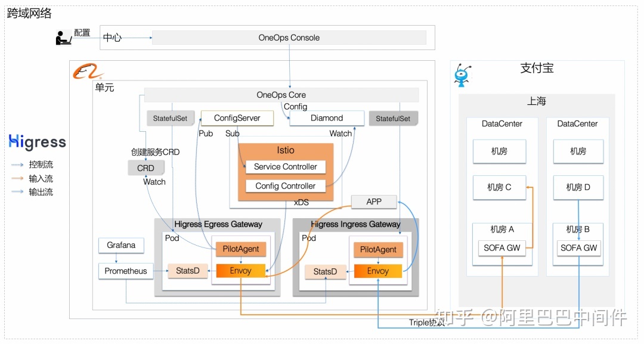644x344 pixels.
Task: Click the Higress Egress Gateway title
Action: (218, 224)
